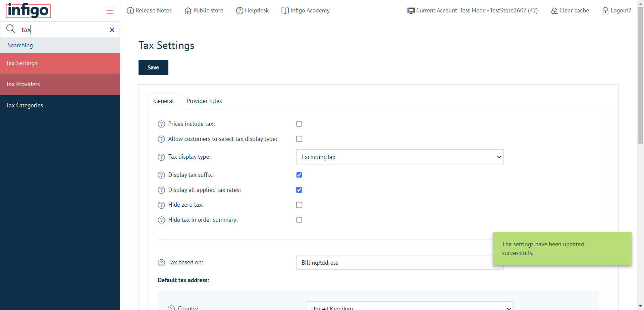Image resolution: width=644 pixels, height=310 pixels.
Task: Click help icon beside Tax display type
Action: click(x=161, y=157)
